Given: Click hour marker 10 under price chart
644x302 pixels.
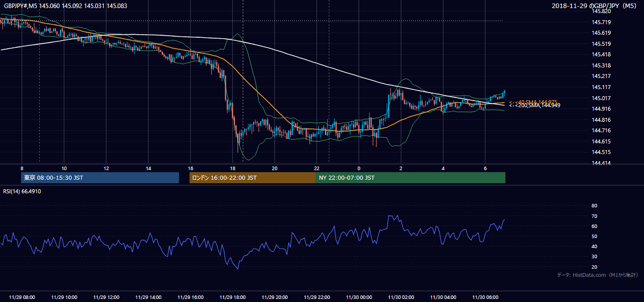Looking at the screenshot, I should click(x=64, y=168).
